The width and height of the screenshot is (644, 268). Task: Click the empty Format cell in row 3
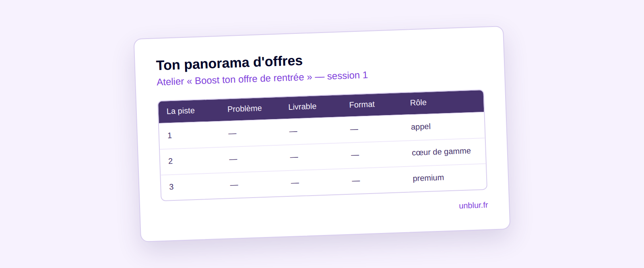pos(356,181)
